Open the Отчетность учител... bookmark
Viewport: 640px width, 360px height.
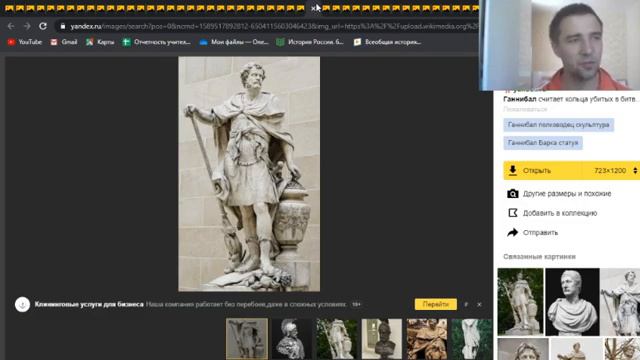coord(157,42)
